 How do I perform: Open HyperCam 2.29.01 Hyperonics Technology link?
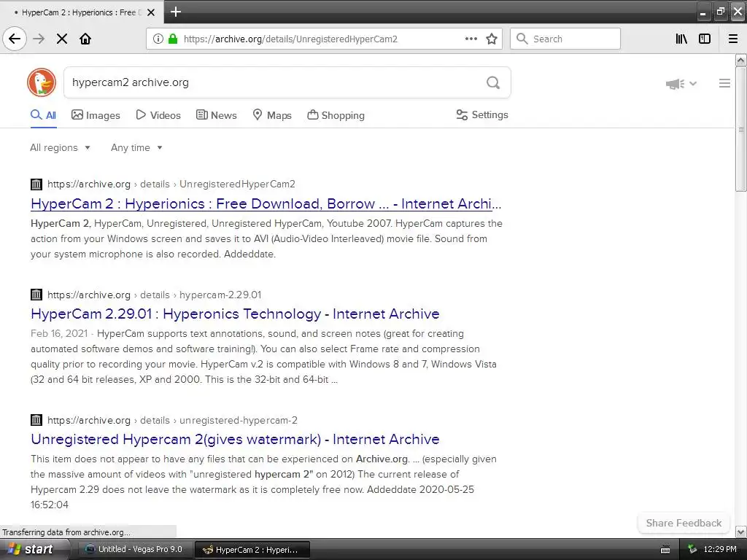coord(235,314)
